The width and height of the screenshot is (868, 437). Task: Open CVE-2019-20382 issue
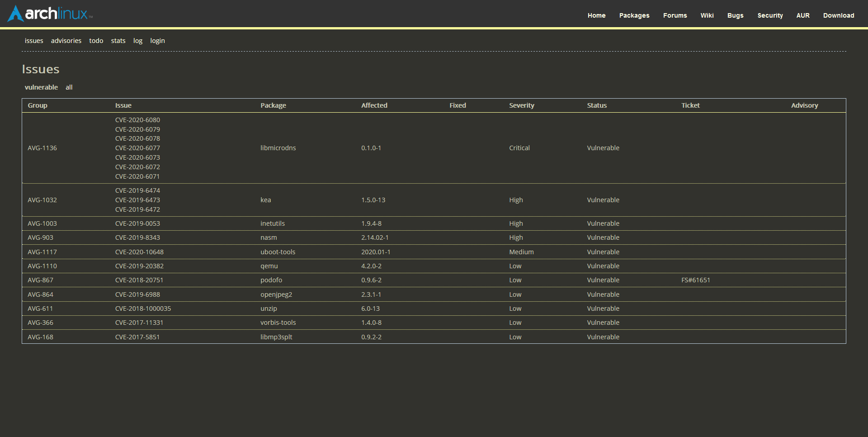[139, 266]
